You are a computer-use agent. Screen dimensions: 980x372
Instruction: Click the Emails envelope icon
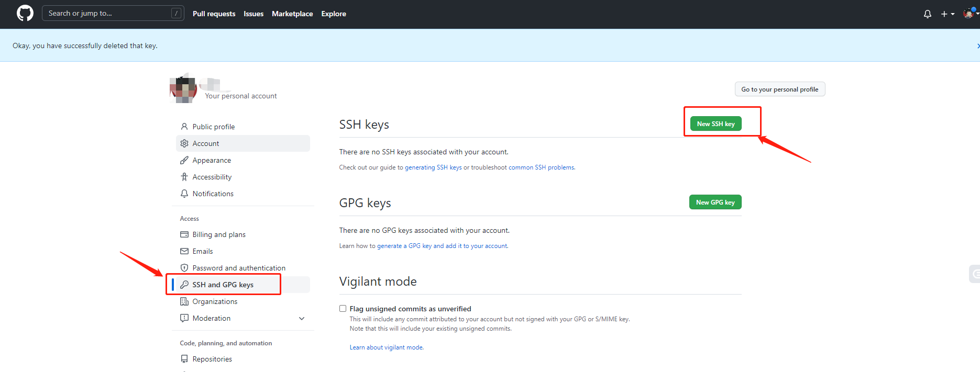pos(184,251)
